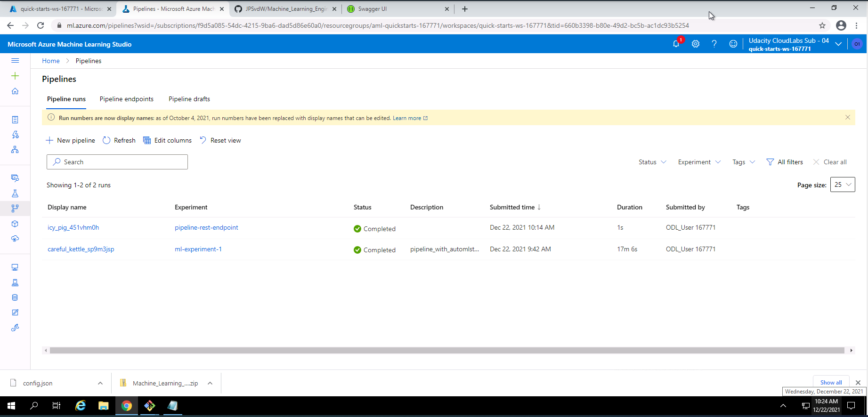The width and height of the screenshot is (868, 417).
Task: Open Endpoints cloud icon in sidebar
Action: click(15, 239)
